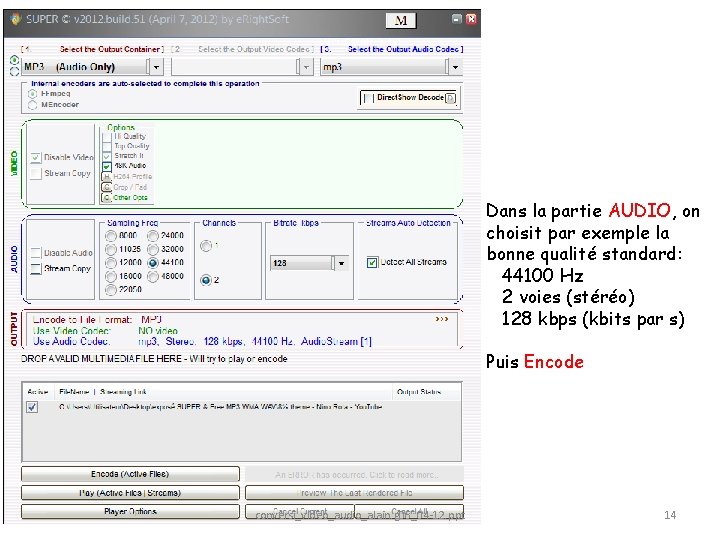Toggle the Stretch It option
Image resolution: width=720 pixels, height=540 pixels.
click(107, 157)
